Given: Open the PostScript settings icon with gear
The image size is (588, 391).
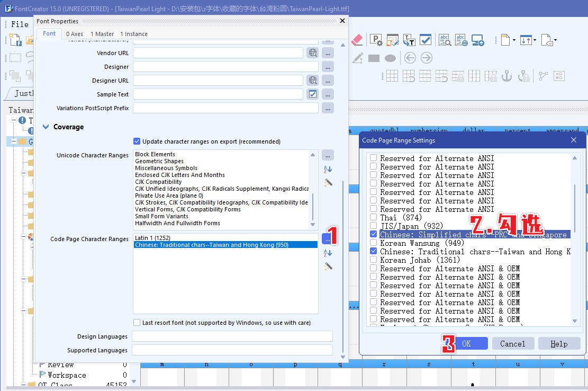Looking at the screenshot, I should pyautogui.click(x=376, y=40).
